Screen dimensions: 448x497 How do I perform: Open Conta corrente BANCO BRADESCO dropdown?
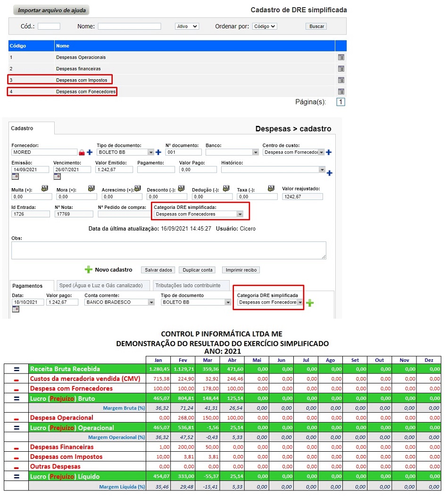click(x=151, y=302)
